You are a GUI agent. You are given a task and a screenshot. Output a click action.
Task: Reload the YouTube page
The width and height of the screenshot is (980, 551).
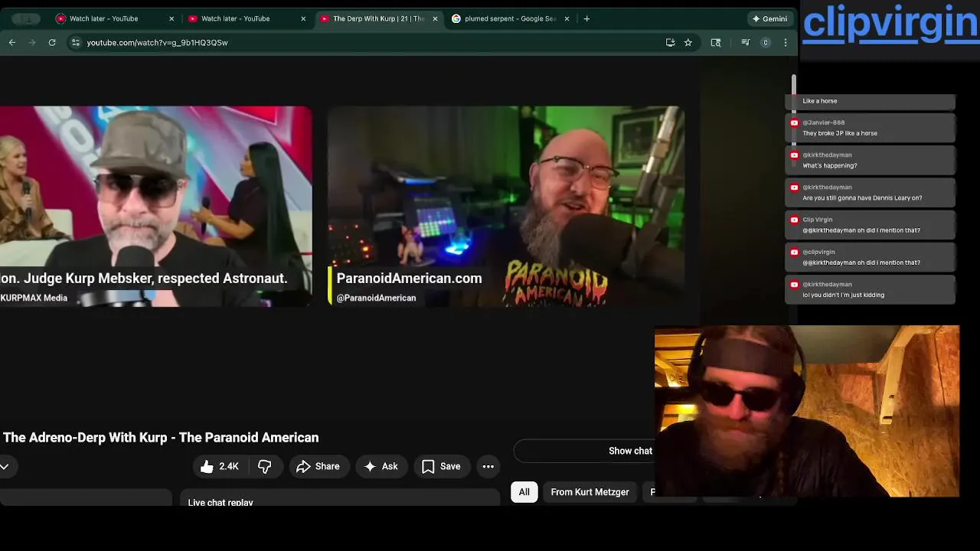click(x=52, y=43)
